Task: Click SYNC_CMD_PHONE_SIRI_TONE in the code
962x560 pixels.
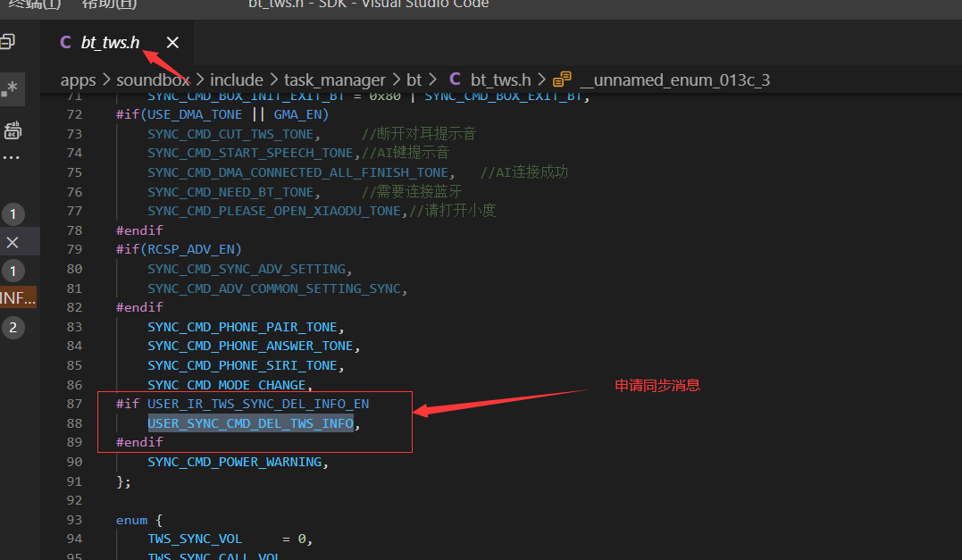Action: point(242,365)
